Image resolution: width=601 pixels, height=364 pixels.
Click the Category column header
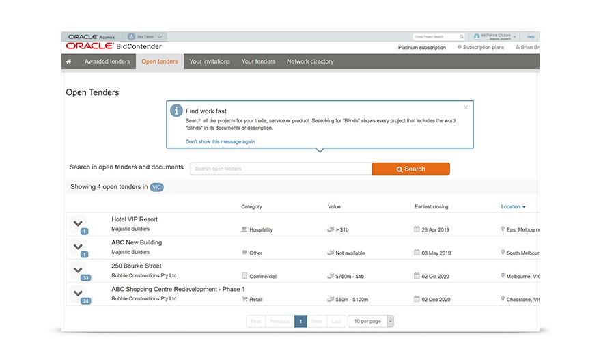[x=251, y=206]
